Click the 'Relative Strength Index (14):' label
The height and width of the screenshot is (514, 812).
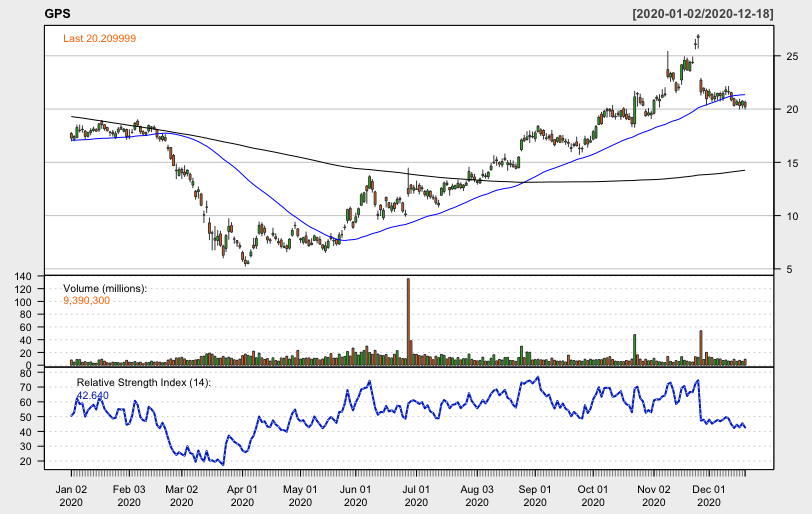pyautogui.click(x=144, y=383)
